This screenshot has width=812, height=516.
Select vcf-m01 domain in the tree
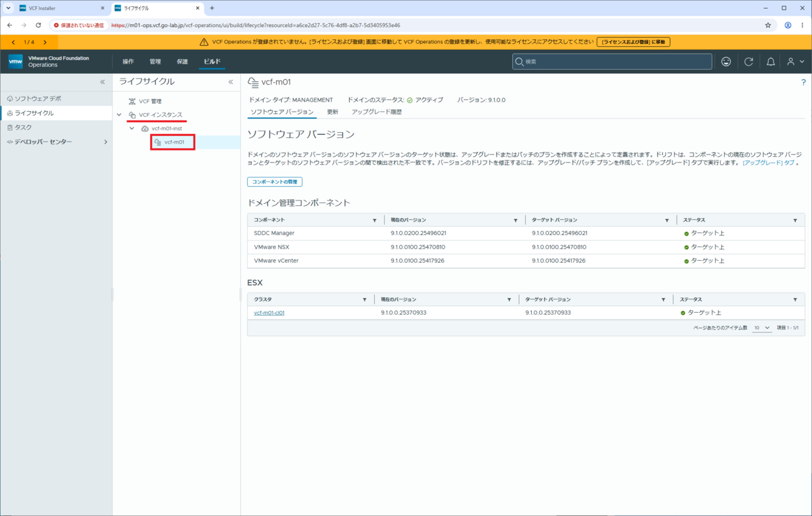[174, 142]
